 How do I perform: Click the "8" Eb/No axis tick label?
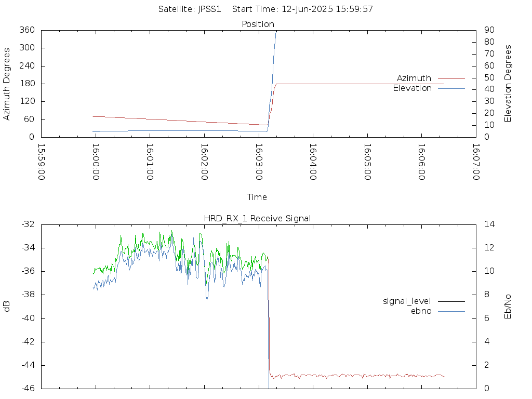[x=487, y=295]
